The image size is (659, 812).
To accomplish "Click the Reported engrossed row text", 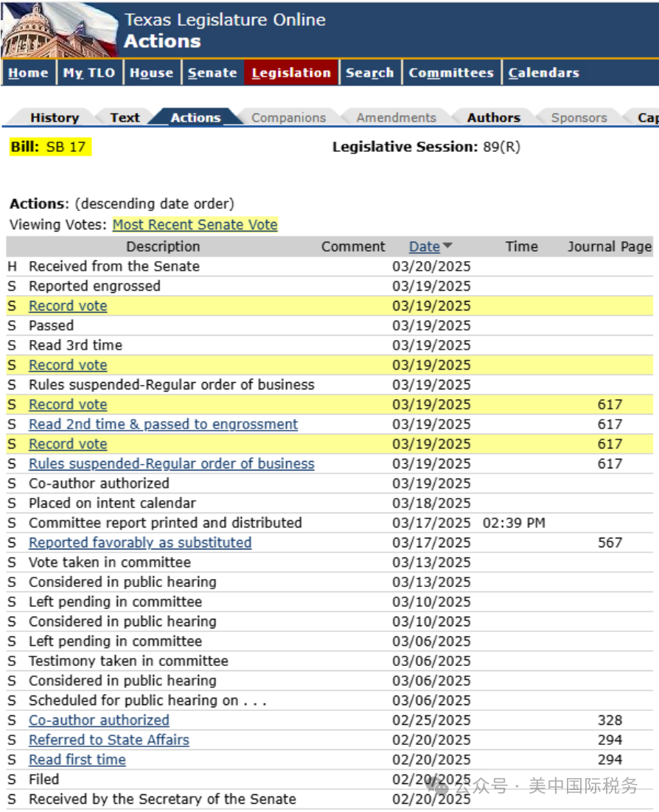I will (x=94, y=286).
